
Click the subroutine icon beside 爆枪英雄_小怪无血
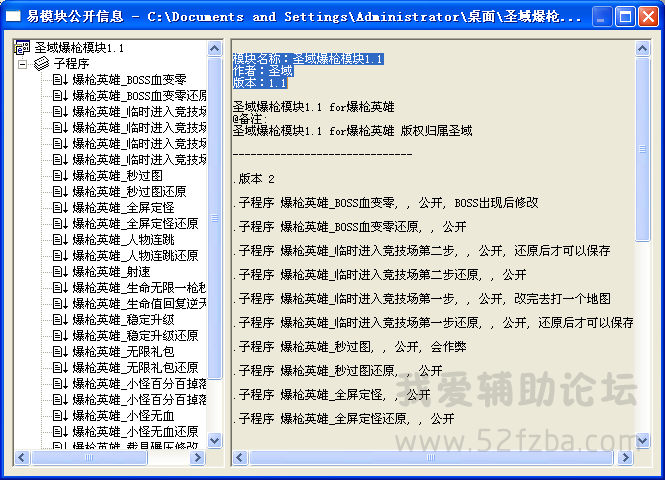click(60, 416)
